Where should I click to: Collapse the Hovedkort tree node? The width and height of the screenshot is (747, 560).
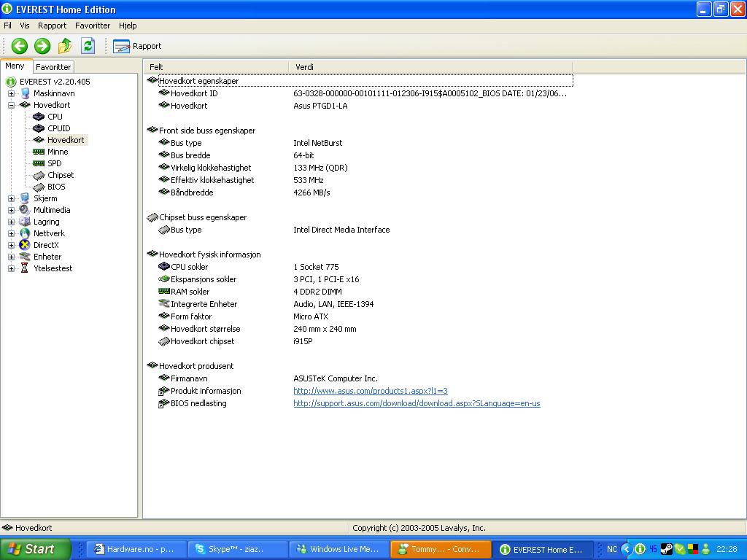tap(12, 105)
